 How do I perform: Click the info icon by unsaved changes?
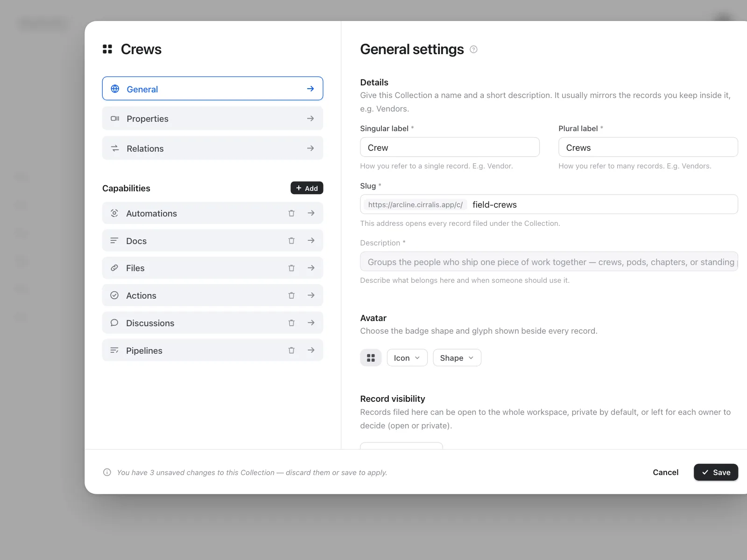click(107, 472)
